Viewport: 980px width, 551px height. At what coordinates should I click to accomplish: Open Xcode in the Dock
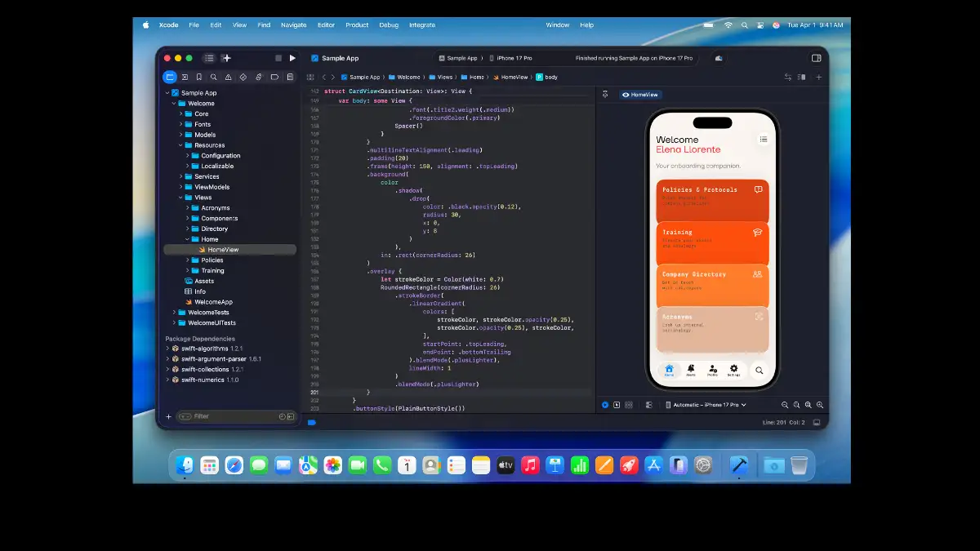coord(738,465)
